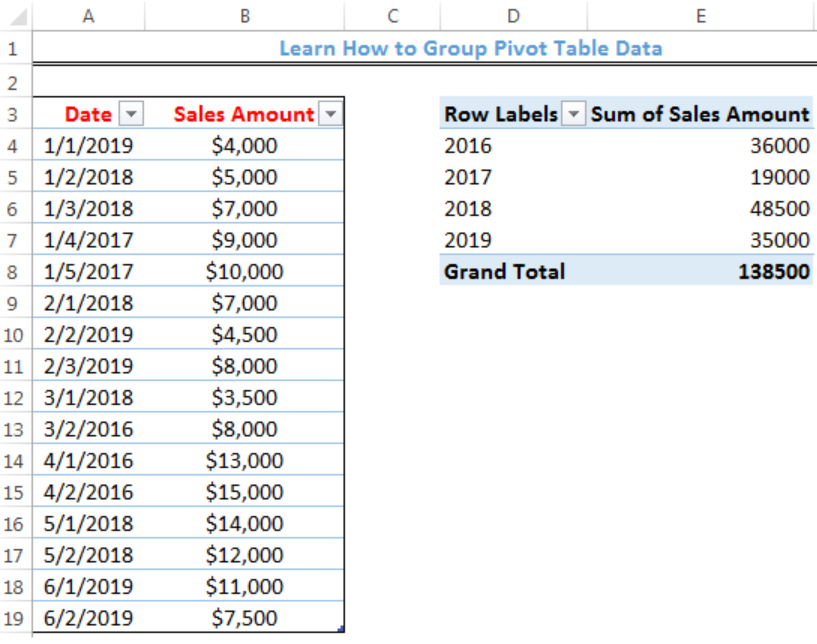The height and width of the screenshot is (644, 817).
Task: Select row header 3
Action: pyautogui.click(x=14, y=114)
